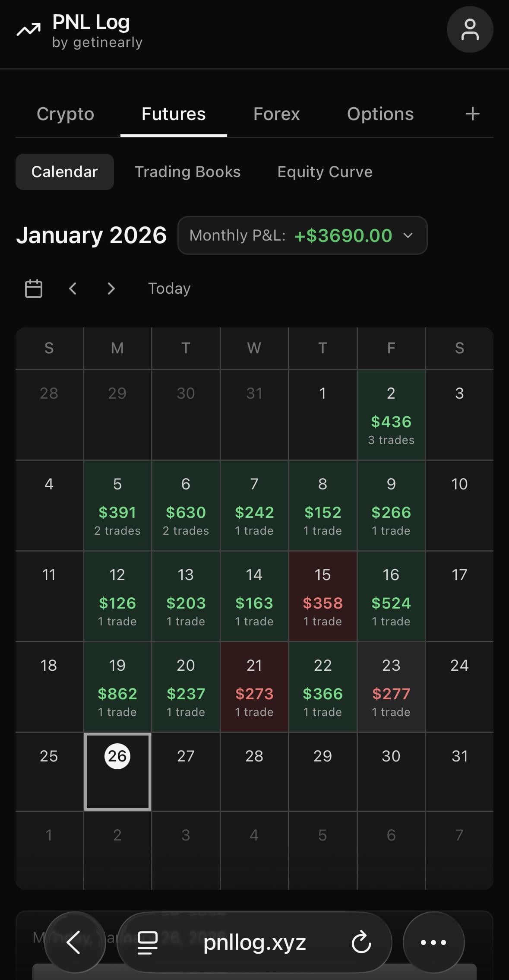Open the browser three-dot more menu

coord(433,942)
